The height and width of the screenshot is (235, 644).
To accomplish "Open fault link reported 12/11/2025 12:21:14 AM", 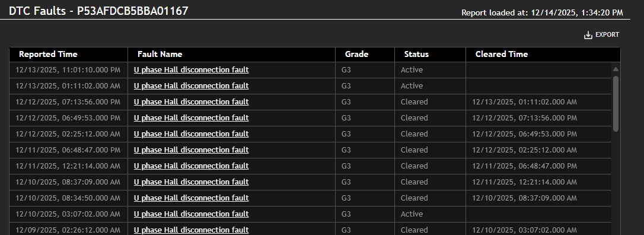I will point(192,166).
